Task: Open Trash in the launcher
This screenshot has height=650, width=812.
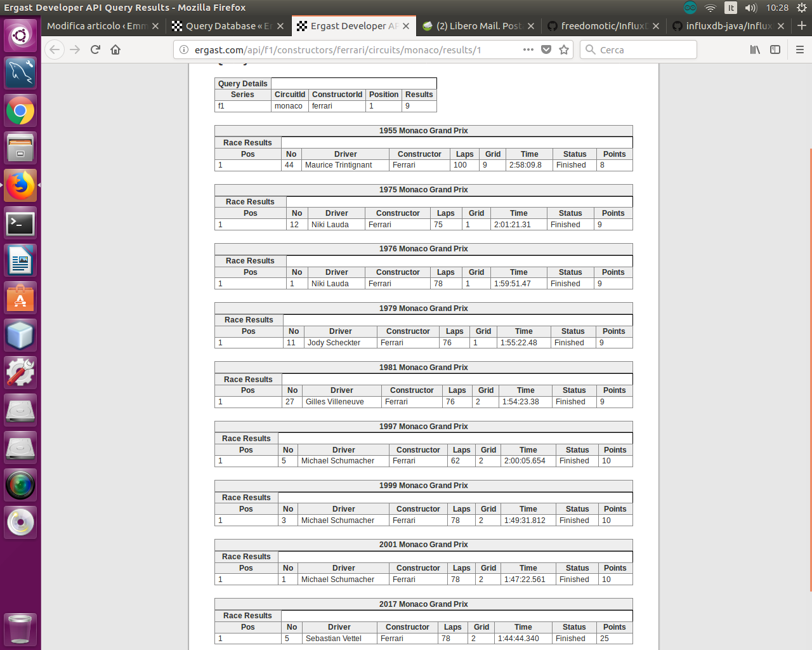Action: [x=20, y=628]
